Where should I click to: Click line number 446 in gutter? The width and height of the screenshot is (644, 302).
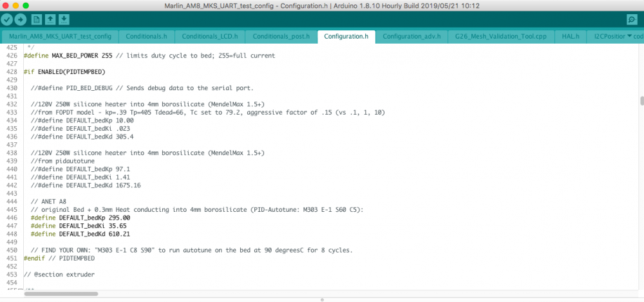pos(12,218)
